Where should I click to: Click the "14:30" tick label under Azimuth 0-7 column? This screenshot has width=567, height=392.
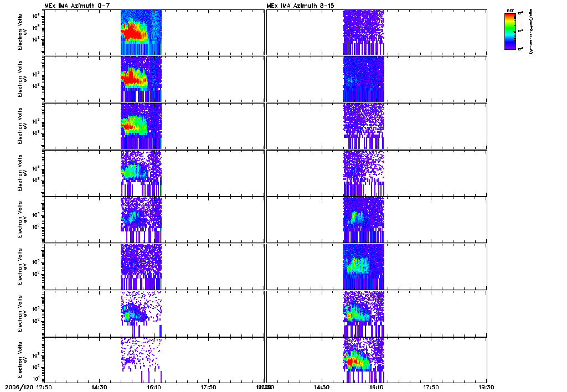pyautogui.click(x=99, y=387)
